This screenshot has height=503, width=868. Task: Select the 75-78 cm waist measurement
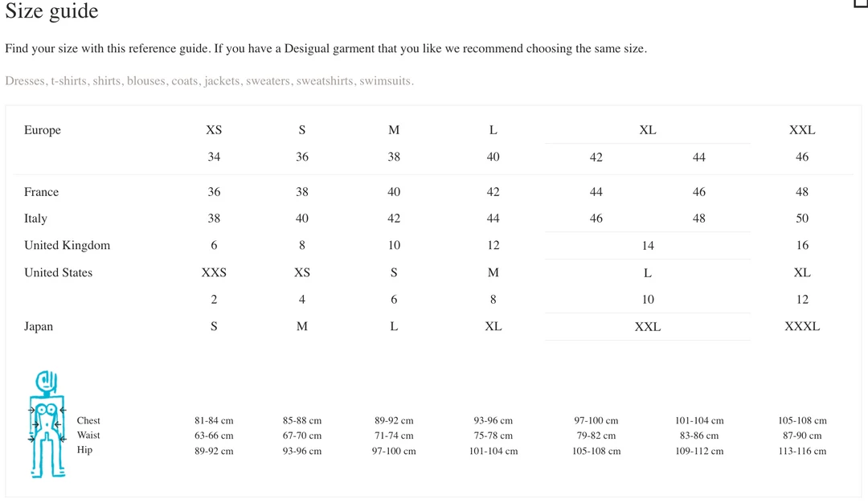point(493,436)
